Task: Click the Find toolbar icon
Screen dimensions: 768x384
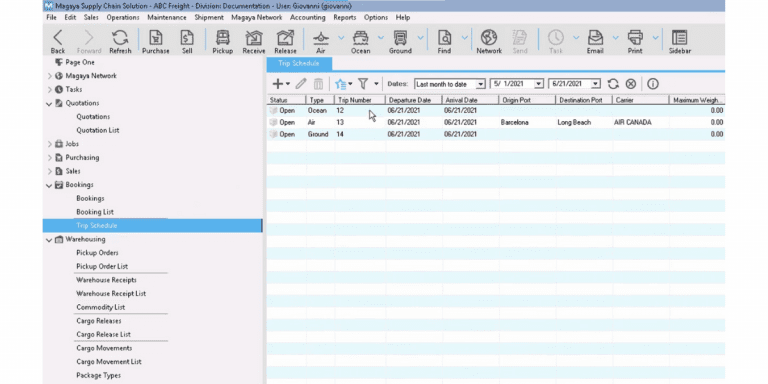Action: (x=444, y=41)
